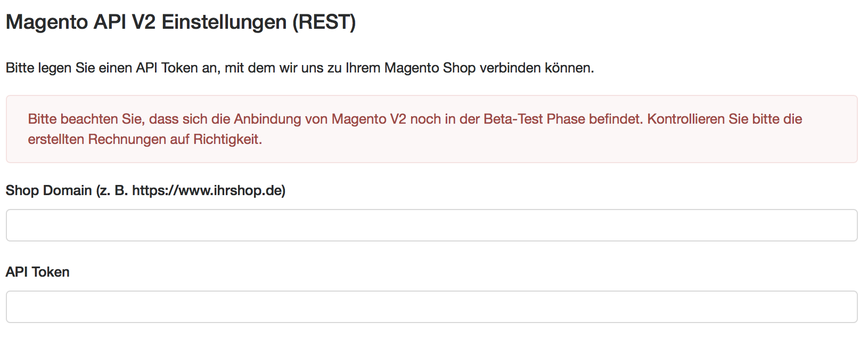Viewport: 868px width, 338px height.
Task: Click the word "Richtigkeit" in the warning
Action: tap(226, 140)
